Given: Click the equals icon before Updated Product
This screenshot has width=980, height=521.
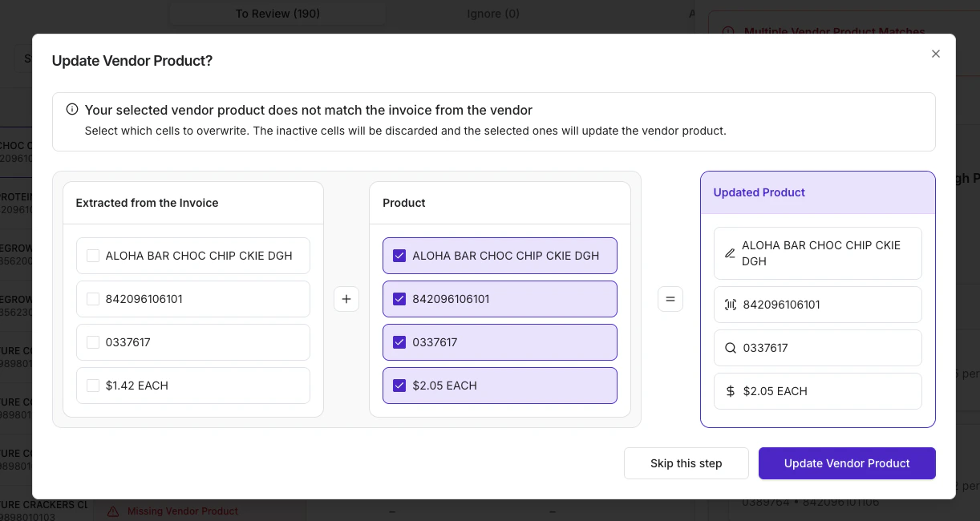Looking at the screenshot, I should coord(670,299).
